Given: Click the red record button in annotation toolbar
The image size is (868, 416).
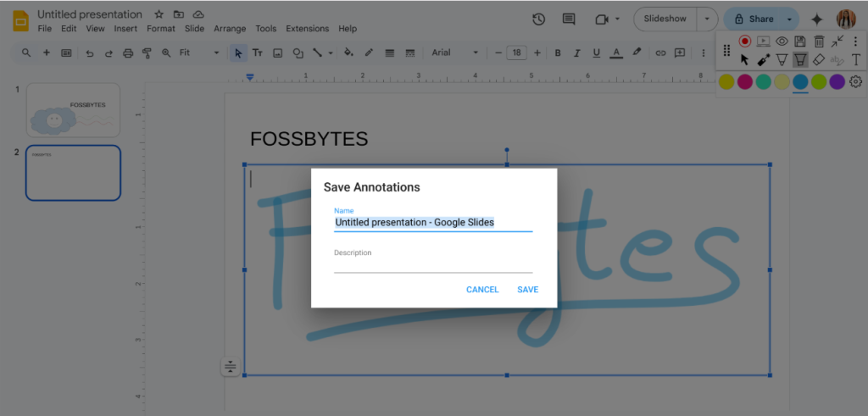Looking at the screenshot, I should coord(745,41).
